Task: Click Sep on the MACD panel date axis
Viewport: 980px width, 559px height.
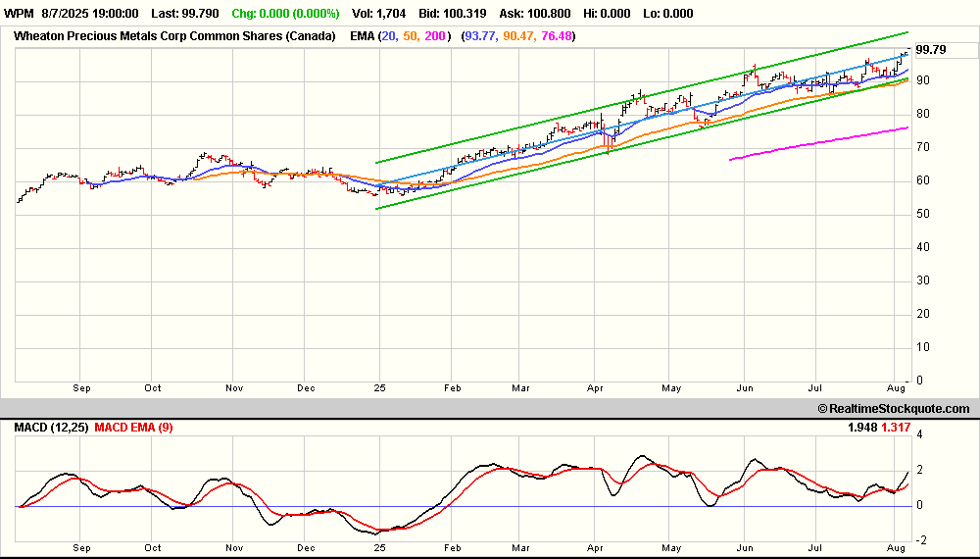Action: (x=82, y=548)
